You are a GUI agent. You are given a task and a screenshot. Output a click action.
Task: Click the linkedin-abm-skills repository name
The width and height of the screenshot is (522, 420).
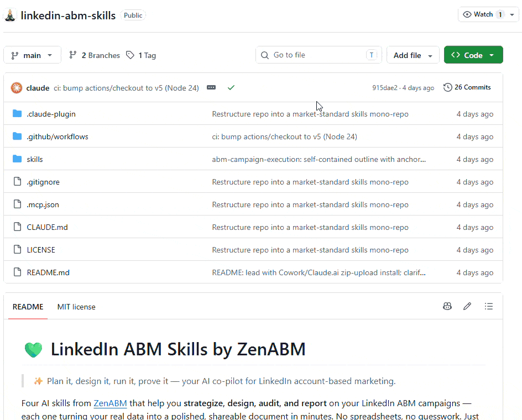(x=68, y=15)
